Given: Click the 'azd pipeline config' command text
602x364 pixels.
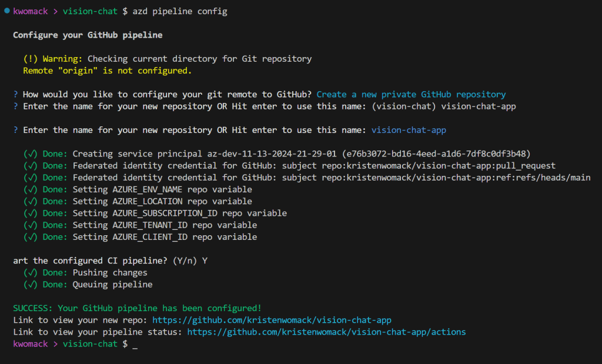Looking at the screenshot, I should coord(180,11).
